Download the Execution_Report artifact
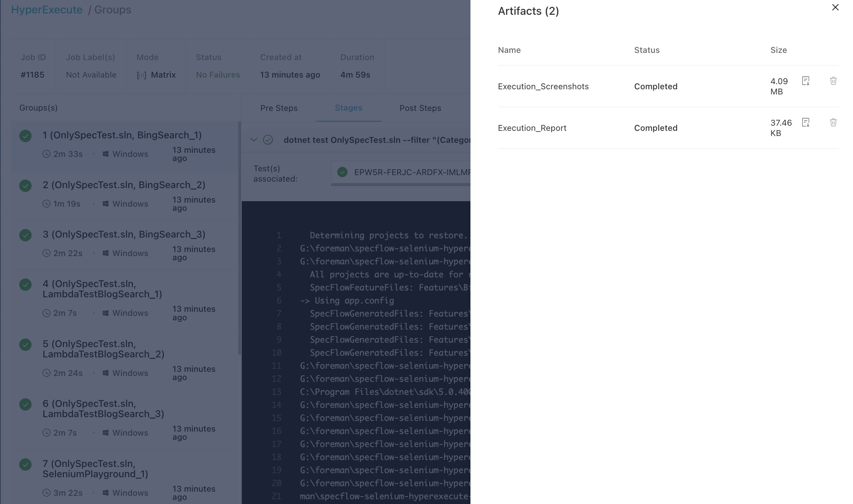Screen dimensions: 853x504 (x=806, y=123)
